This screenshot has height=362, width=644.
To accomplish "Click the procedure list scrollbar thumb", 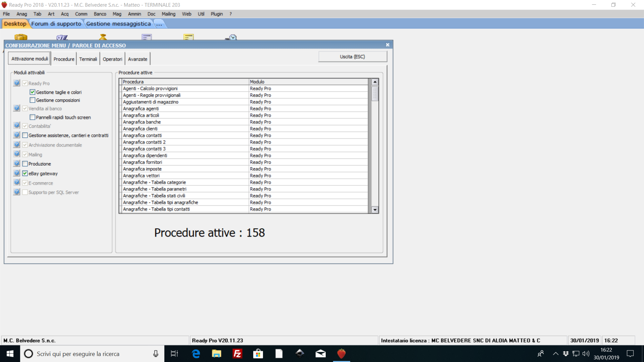I will [375, 94].
